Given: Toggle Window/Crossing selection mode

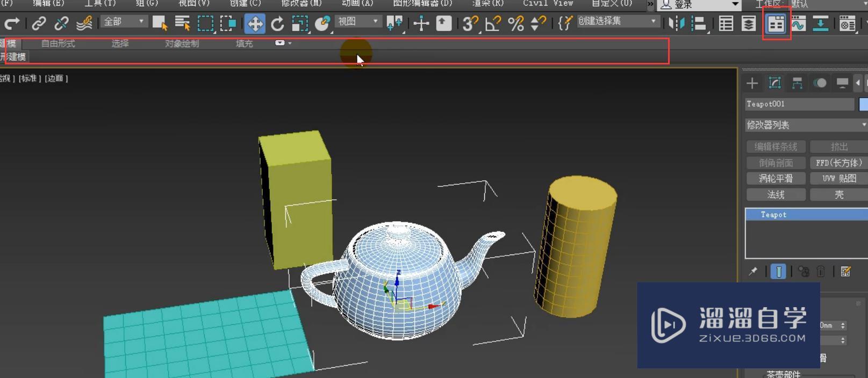Looking at the screenshot, I should click(228, 23).
